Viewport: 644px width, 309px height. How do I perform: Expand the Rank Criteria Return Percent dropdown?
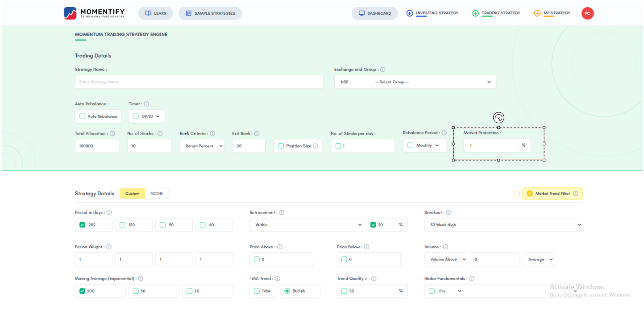pyautogui.click(x=202, y=146)
